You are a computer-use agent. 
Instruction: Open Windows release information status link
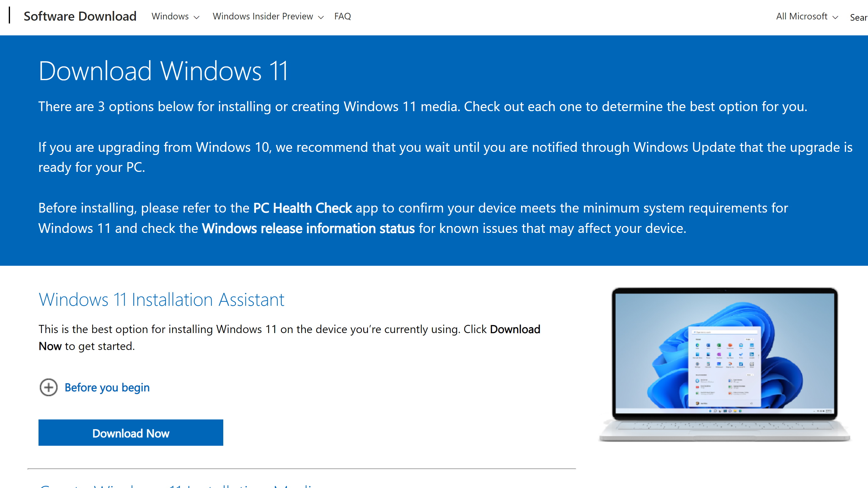coord(308,228)
